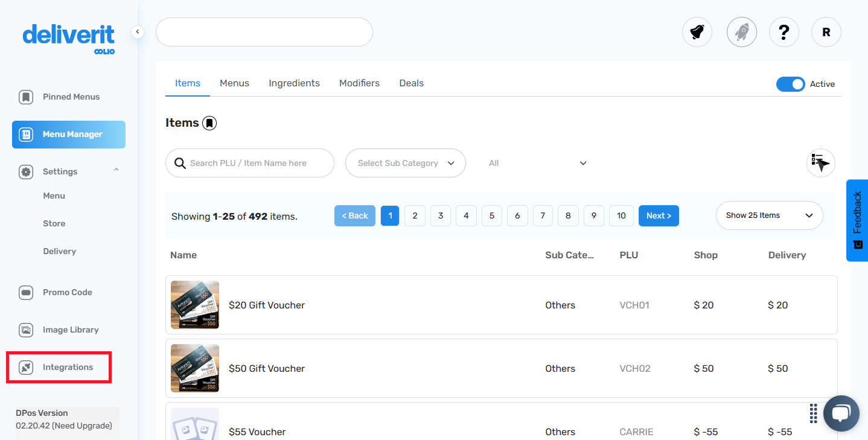Select Image Library from the sidebar
This screenshot has height=440, width=868.
[70, 330]
